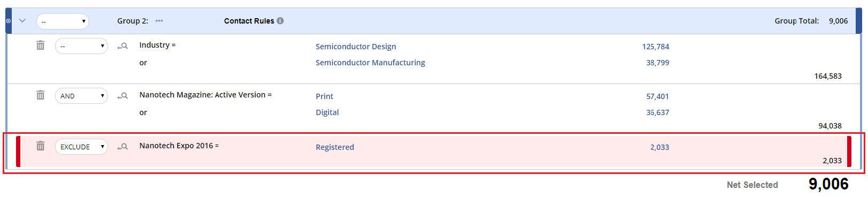This screenshot has height=197, width=868.
Task: Click the Print version link
Action: tap(324, 96)
